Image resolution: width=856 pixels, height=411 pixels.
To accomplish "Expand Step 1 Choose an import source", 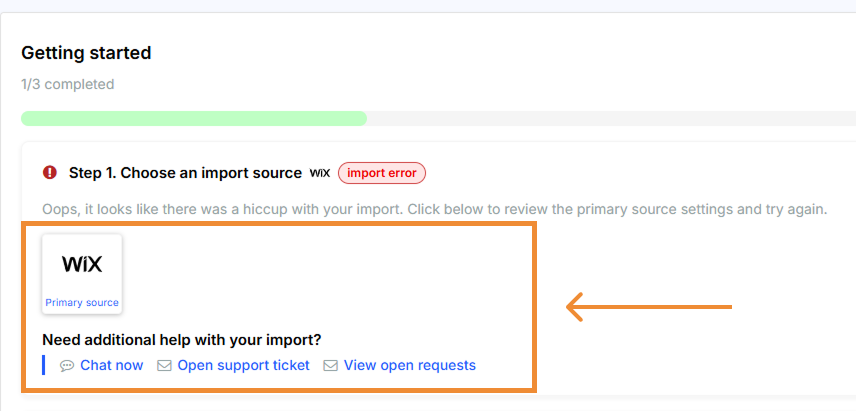I will tap(185, 173).
